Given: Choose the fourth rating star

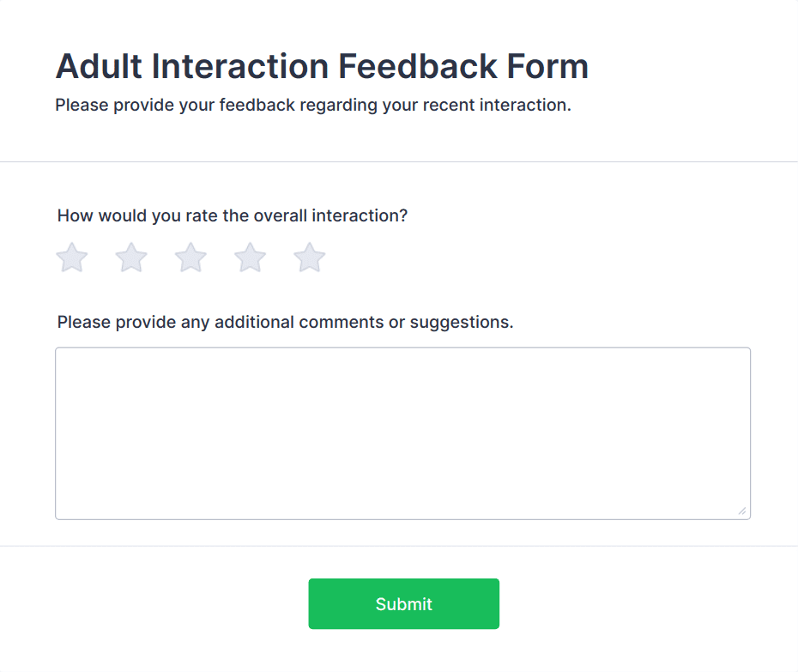Looking at the screenshot, I should point(251,257).
